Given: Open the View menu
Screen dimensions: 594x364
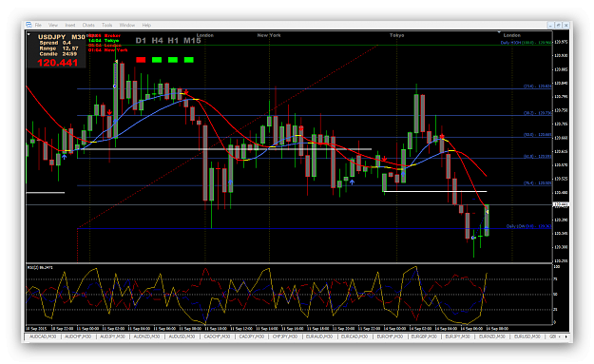Looking at the screenshot, I should point(53,25).
